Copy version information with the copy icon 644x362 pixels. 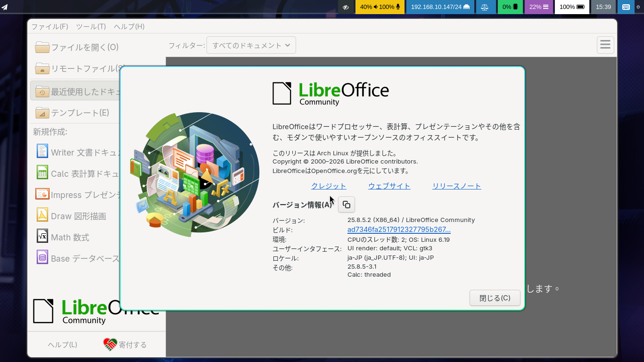(347, 205)
